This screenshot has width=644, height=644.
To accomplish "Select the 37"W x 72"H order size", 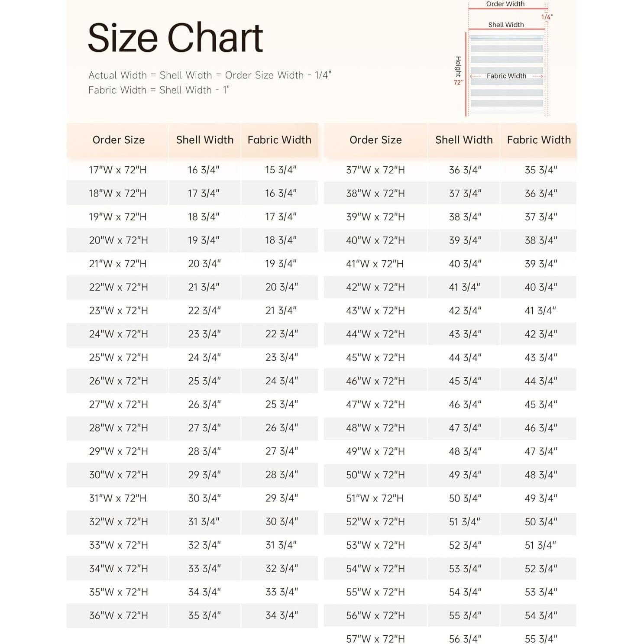I will tap(375, 170).
